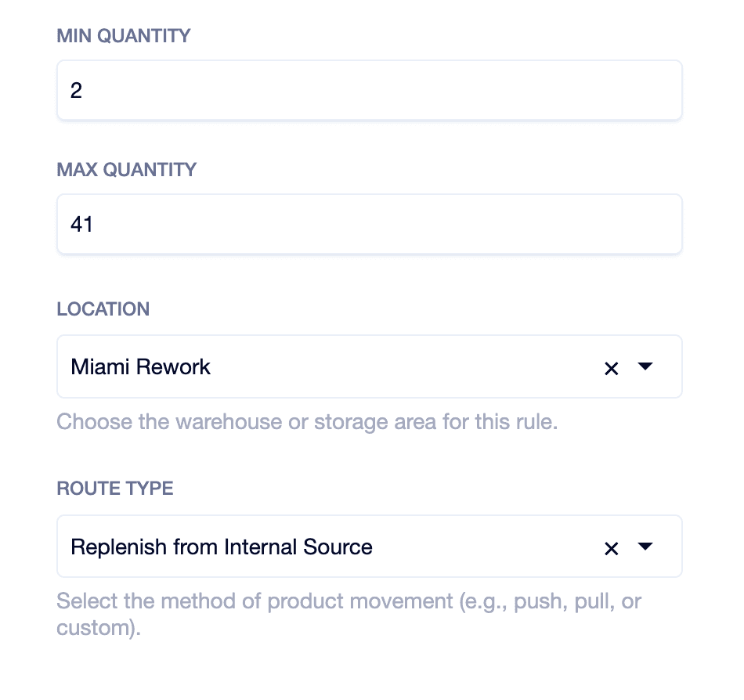
Task: Click the dropdown caret beside Miami Rework
Action: pos(645,368)
